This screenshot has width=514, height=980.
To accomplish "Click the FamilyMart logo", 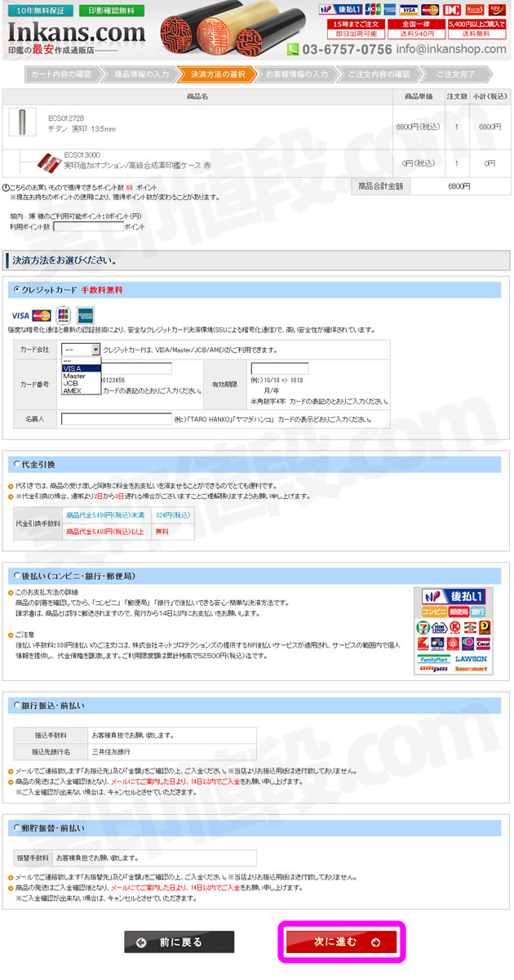I will point(434,658).
